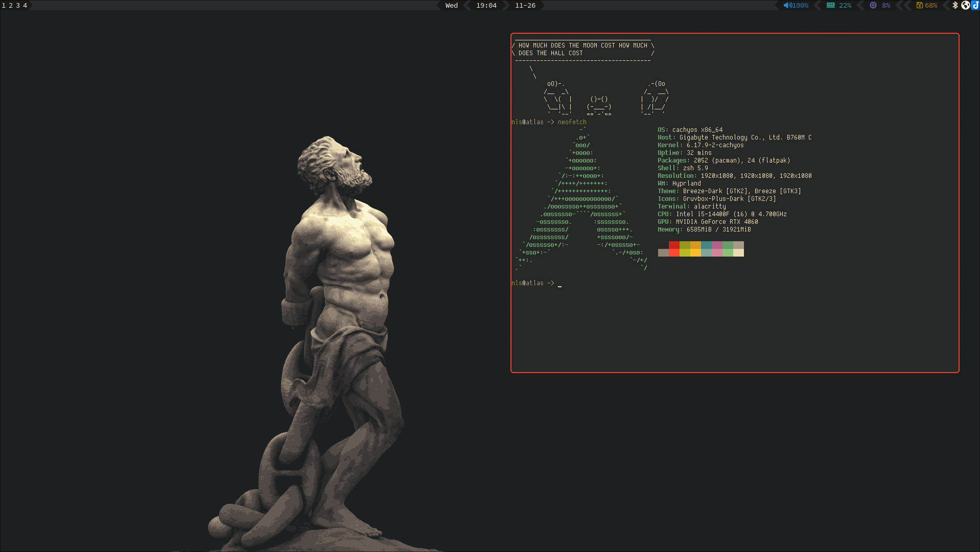Open the Bluetooth tray icon
980x552 pixels.
click(955, 5)
